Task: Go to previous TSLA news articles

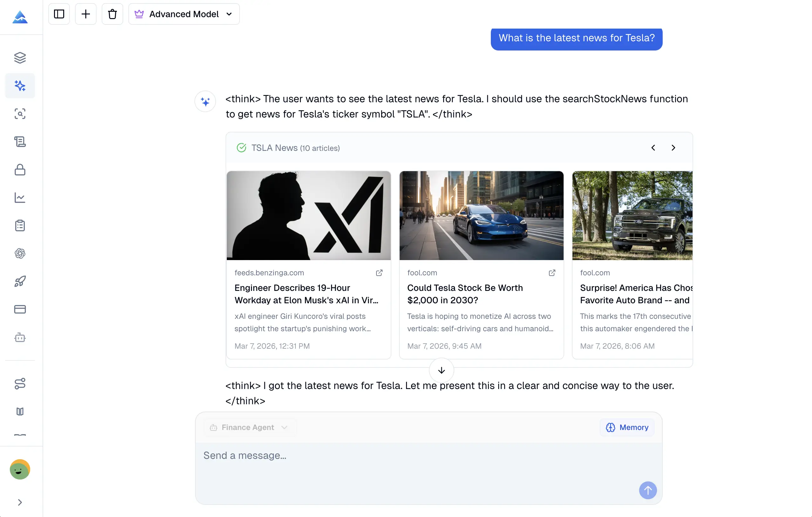Action: pos(653,148)
